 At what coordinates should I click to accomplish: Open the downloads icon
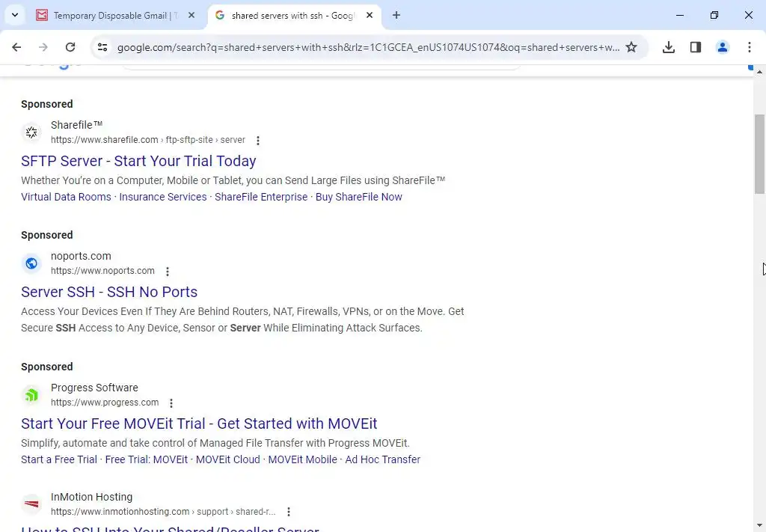click(668, 47)
